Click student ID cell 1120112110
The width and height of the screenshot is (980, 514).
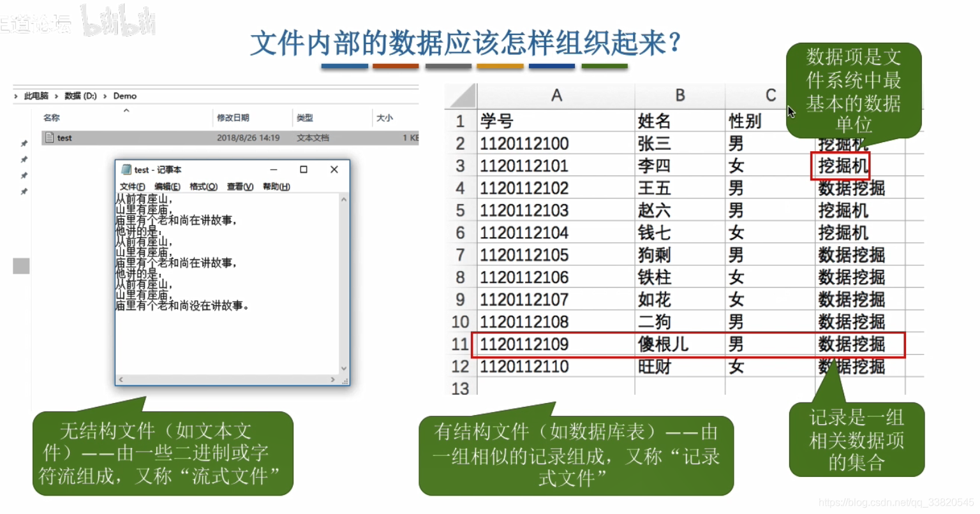click(x=556, y=367)
